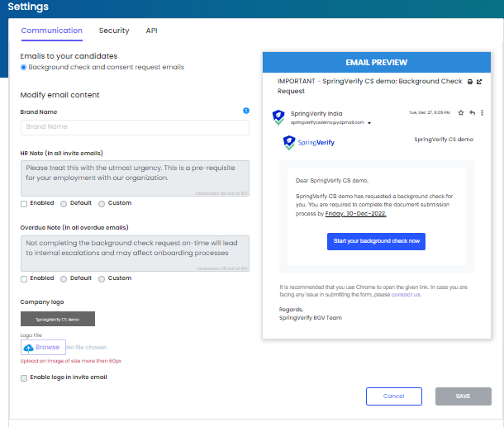
Task: Click the email subject 'IMPORTANT - SpringVerify CS demo'
Action: coord(369,86)
